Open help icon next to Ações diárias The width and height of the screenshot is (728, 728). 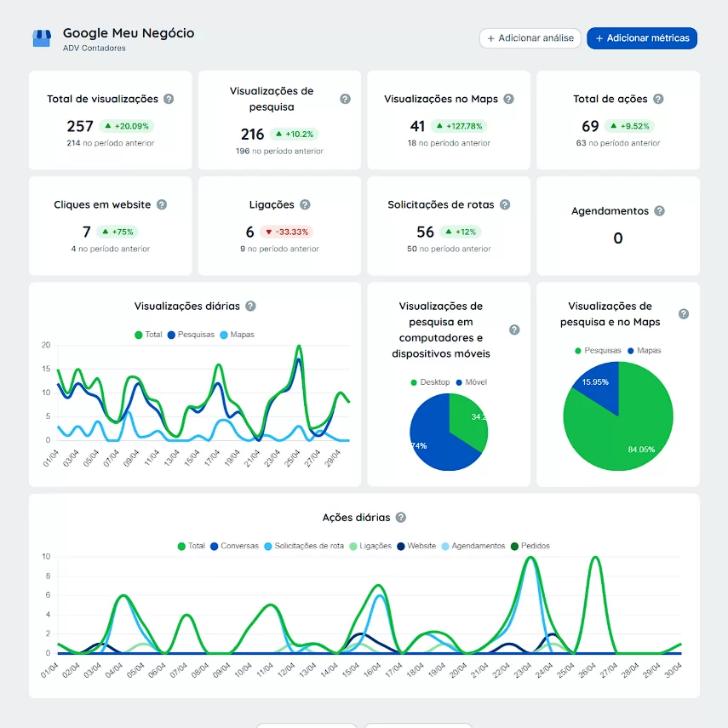coord(401,517)
